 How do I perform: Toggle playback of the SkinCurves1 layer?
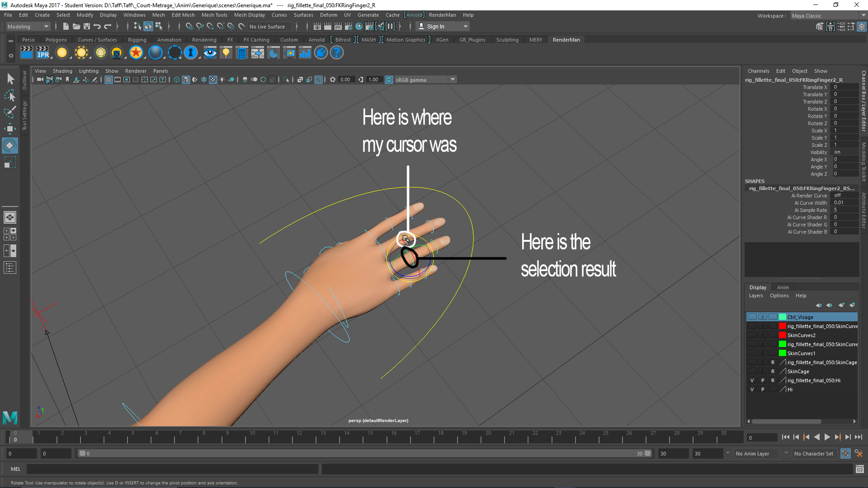[x=763, y=352]
